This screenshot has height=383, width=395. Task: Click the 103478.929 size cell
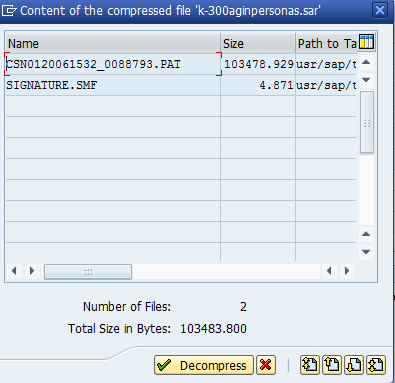258,64
